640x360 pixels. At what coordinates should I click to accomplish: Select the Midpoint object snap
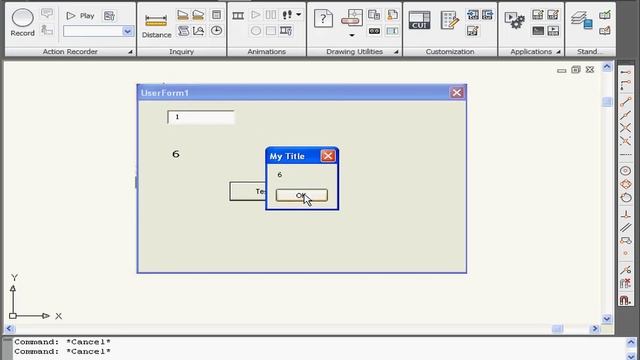[x=625, y=115]
